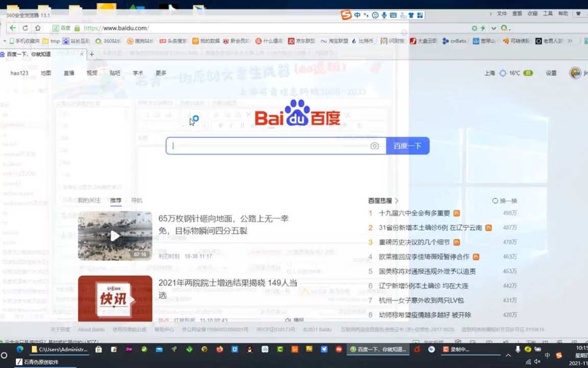Open the 帮助 menu
588x368 pixels.
[563, 13]
